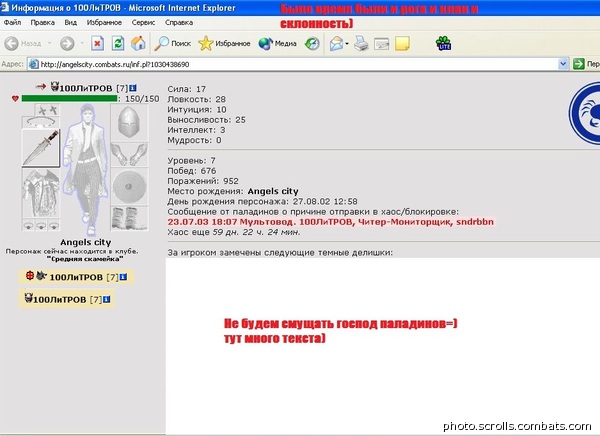This screenshot has width=600, height=436.
Task: Refresh the page with green arrows icon
Action: pyautogui.click(x=118, y=43)
